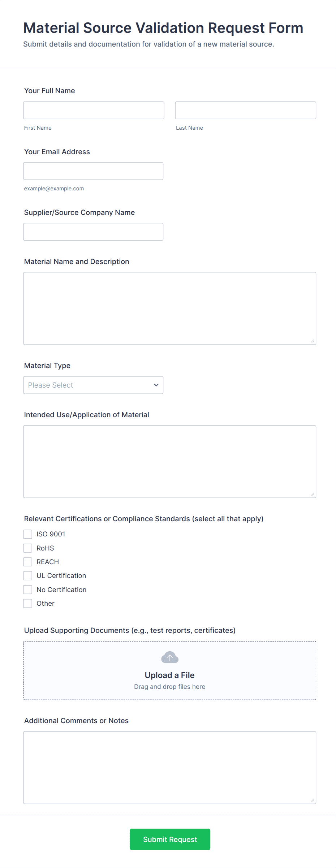This screenshot has height=868, width=336.
Task: Focus the First Name input field
Action: click(94, 110)
